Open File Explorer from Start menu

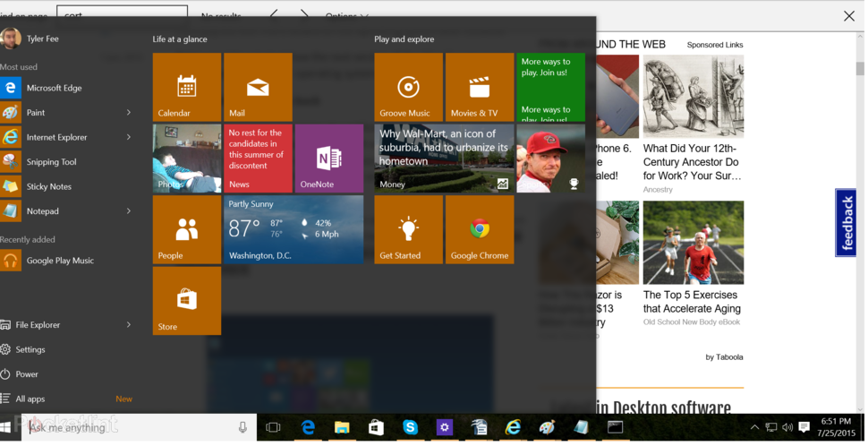tap(38, 325)
